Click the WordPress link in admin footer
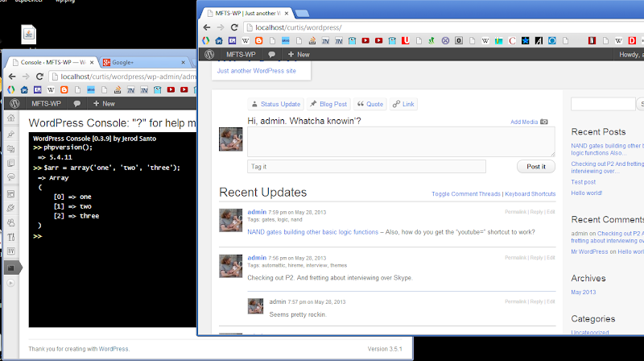The height and width of the screenshot is (361, 644). (114, 349)
